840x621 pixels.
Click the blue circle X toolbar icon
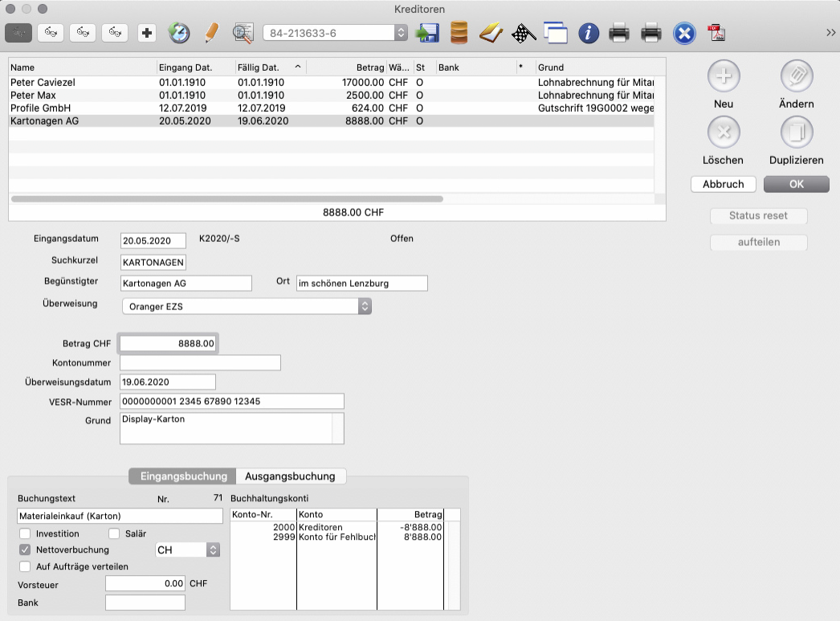click(683, 33)
